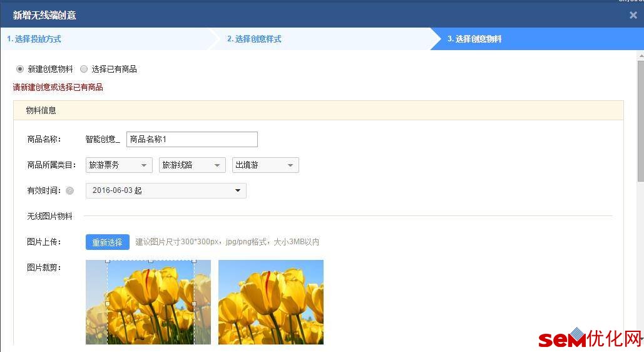Click the 图片裁剪 label
Screen dimensions: 644x352
point(44,267)
